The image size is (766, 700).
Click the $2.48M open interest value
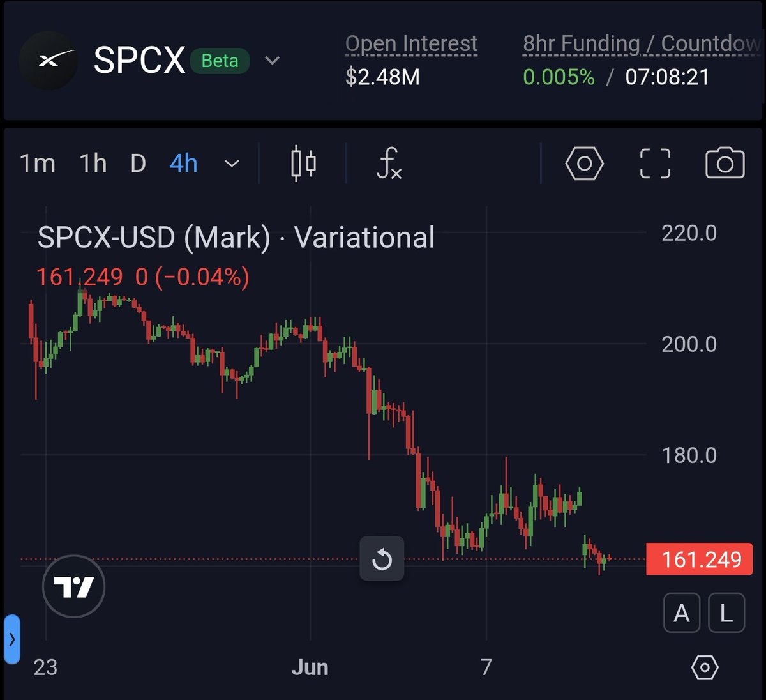(382, 77)
